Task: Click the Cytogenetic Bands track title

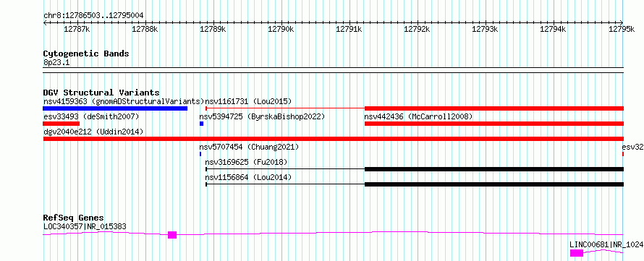Action: [x=86, y=54]
